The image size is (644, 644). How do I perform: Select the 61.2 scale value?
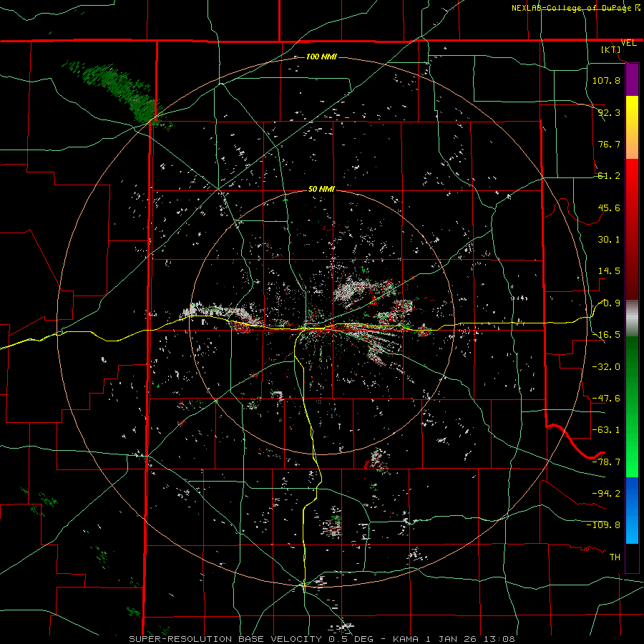click(609, 176)
